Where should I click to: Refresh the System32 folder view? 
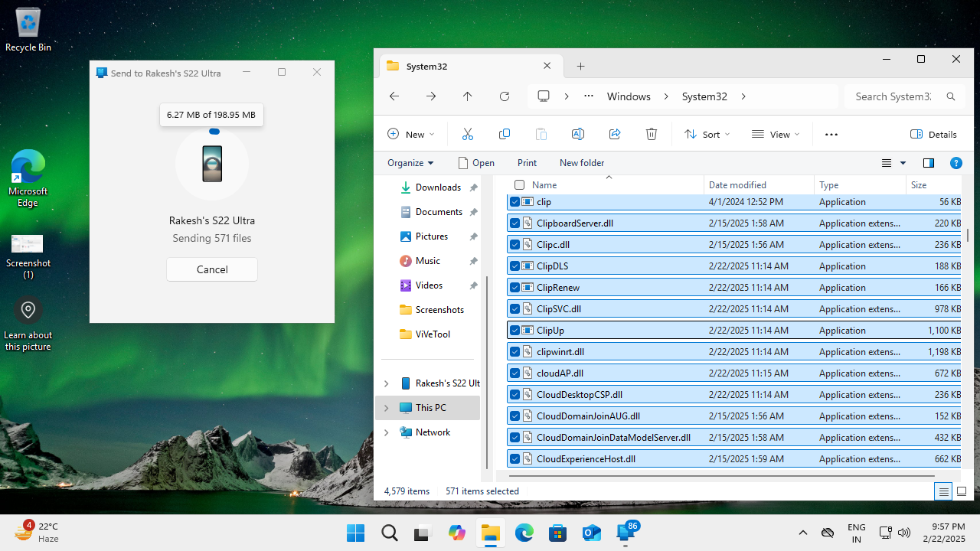coord(505,96)
